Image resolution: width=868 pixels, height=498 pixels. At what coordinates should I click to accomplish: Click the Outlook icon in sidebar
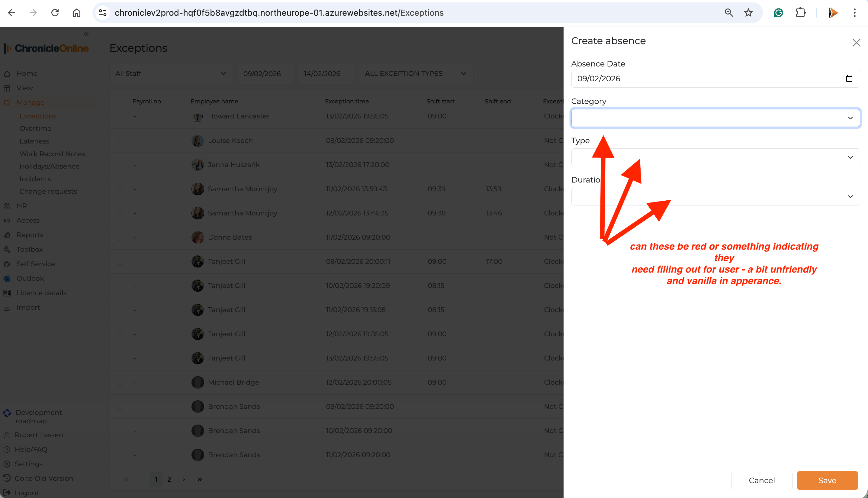click(7, 278)
